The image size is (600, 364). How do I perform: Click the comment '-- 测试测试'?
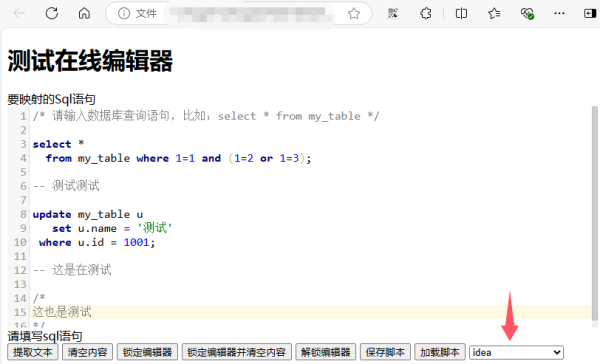[66, 186]
